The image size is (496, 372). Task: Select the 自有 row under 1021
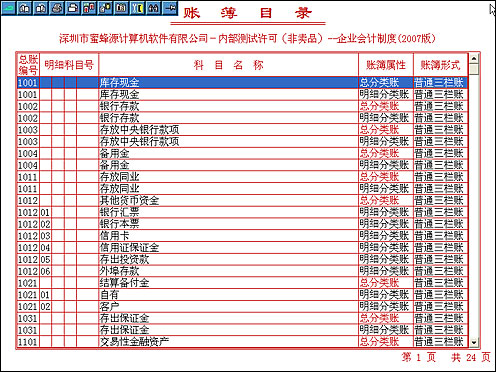[242, 295]
